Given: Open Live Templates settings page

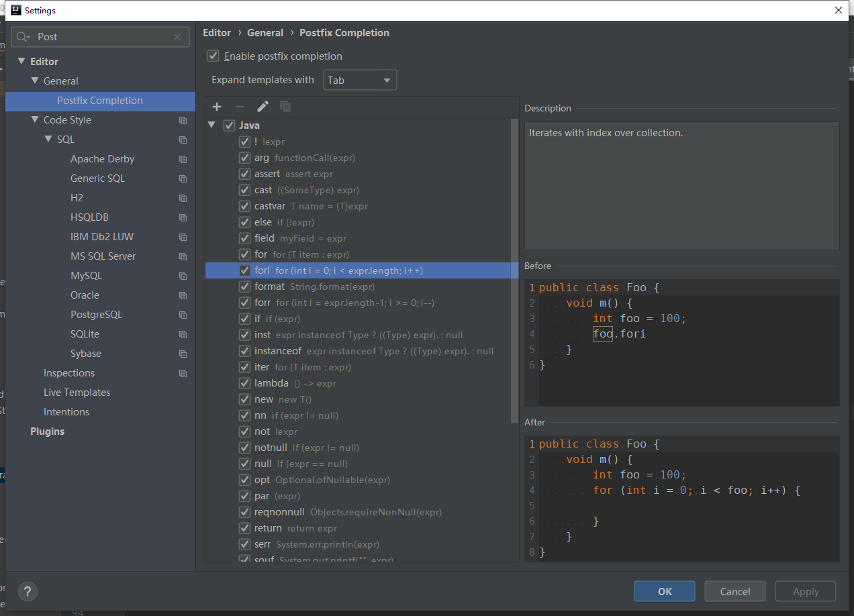Looking at the screenshot, I should point(77,393).
